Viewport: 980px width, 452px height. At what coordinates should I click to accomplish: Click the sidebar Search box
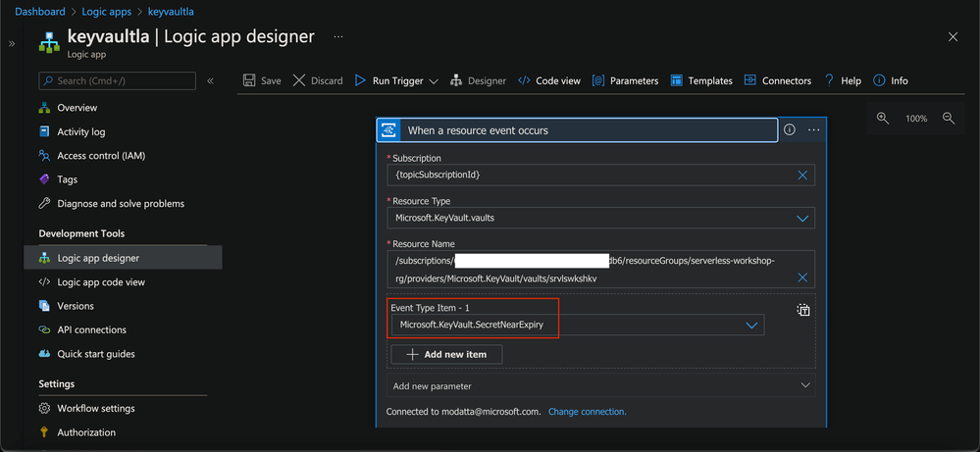coord(118,80)
